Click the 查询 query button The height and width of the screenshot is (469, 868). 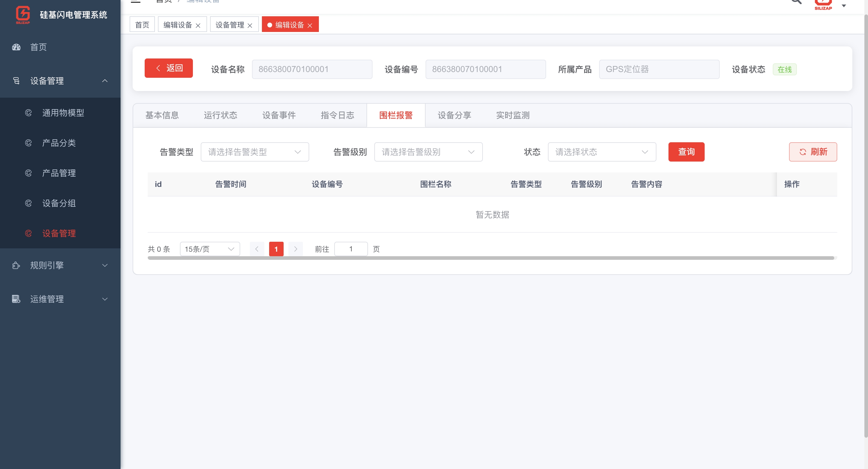(x=686, y=152)
